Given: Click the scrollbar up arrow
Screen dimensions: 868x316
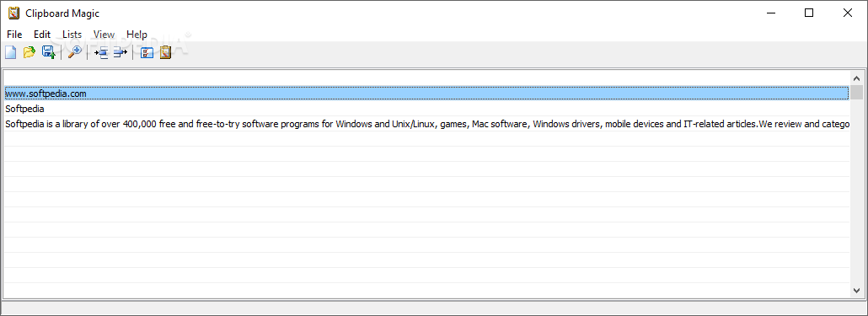Looking at the screenshot, I should [857, 78].
